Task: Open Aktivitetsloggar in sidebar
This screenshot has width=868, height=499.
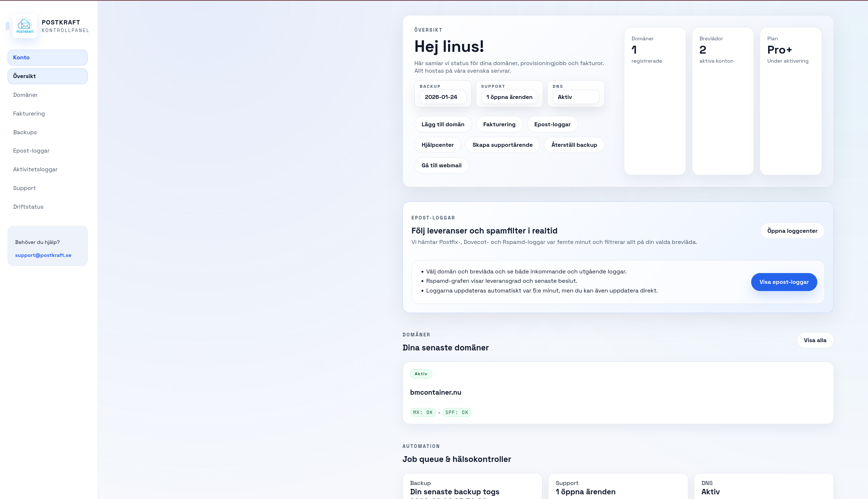Action: tap(35, 169)
